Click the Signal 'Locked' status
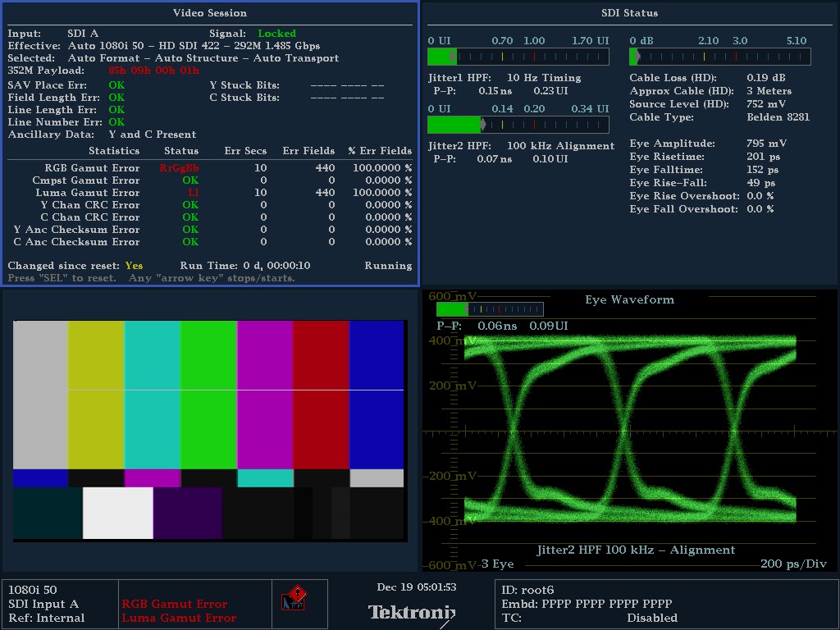The image size is (840, 630). click(277, 33)
